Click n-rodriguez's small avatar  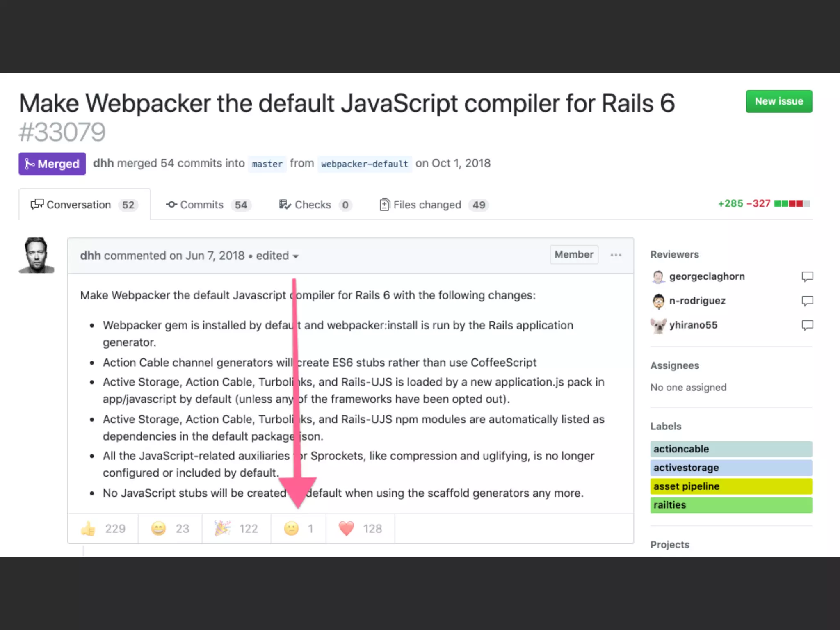[x=658, y=301]
